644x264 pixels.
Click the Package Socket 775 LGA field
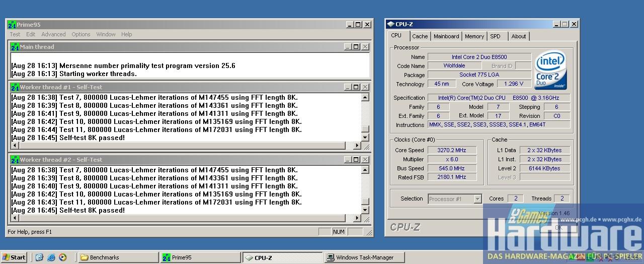[x=479, y=75]
